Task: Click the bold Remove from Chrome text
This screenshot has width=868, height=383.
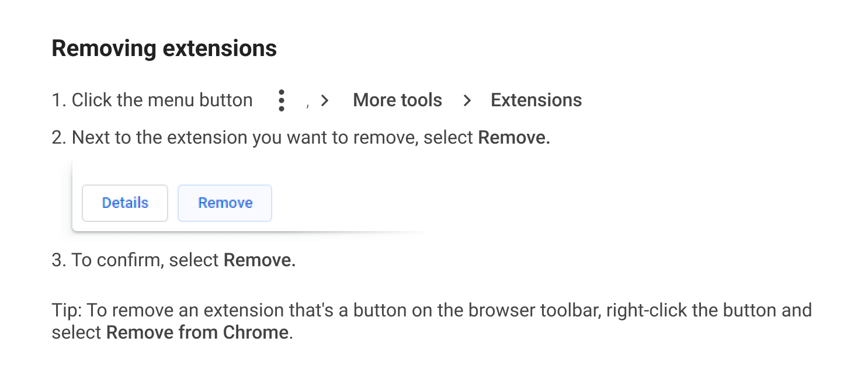Action: click(x=197, y=333)
